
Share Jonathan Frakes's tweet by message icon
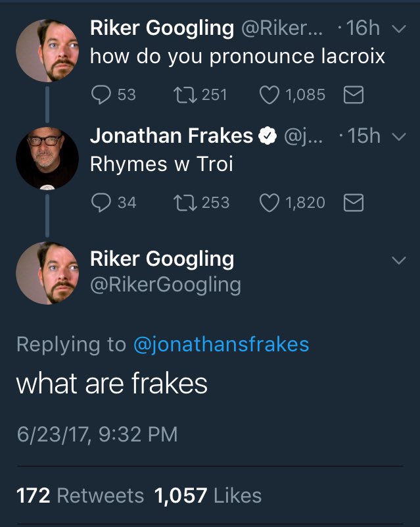pos(354,203)
